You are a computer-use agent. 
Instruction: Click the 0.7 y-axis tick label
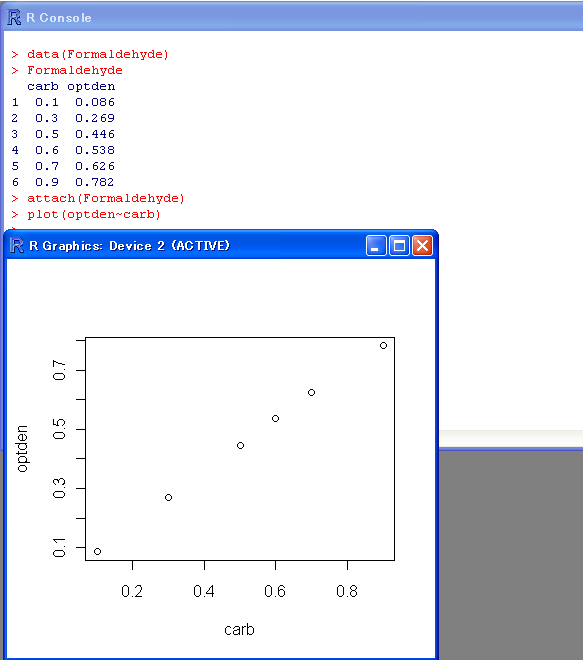pos(59,370)
